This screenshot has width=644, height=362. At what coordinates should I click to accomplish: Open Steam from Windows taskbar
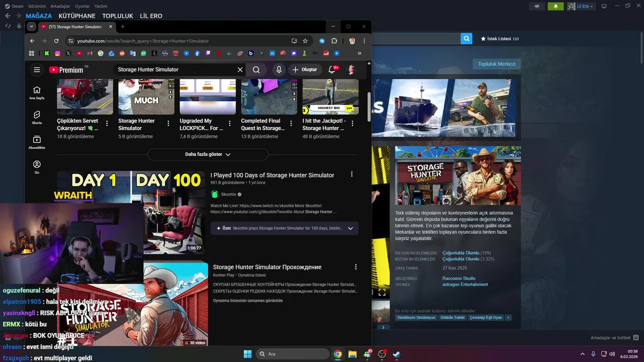tap(397, 354)
